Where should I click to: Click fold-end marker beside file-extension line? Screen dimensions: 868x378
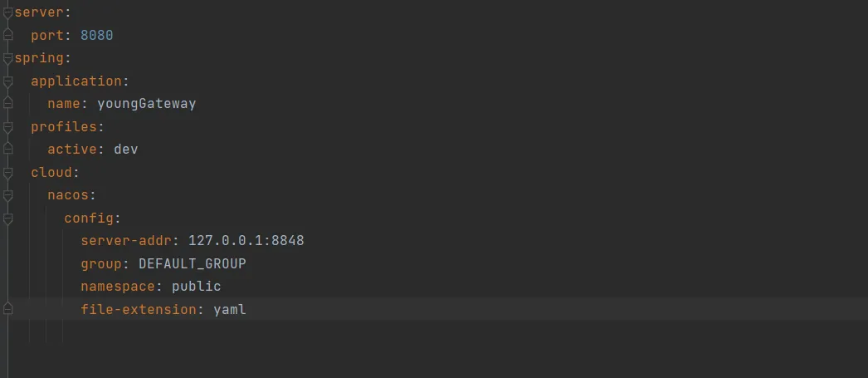7,310
